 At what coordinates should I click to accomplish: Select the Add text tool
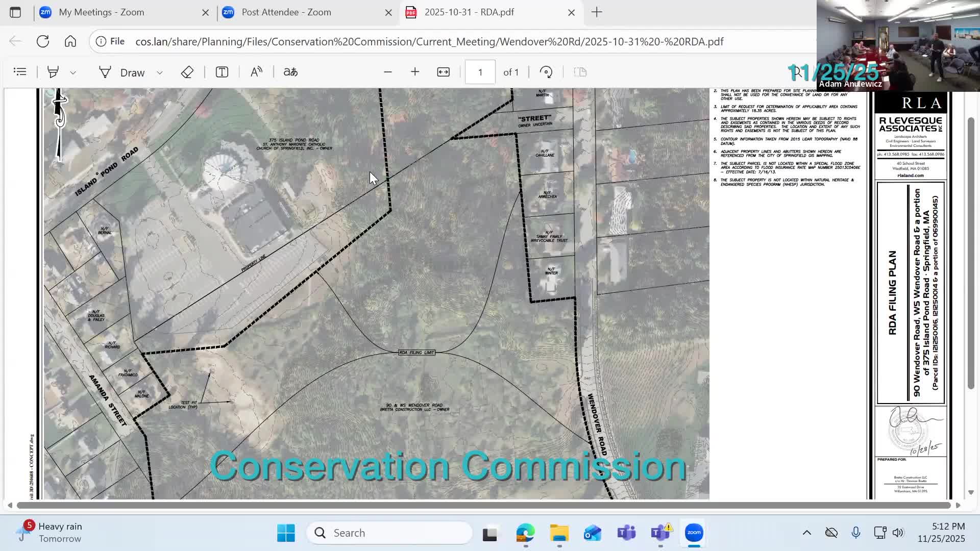(221, 71)
